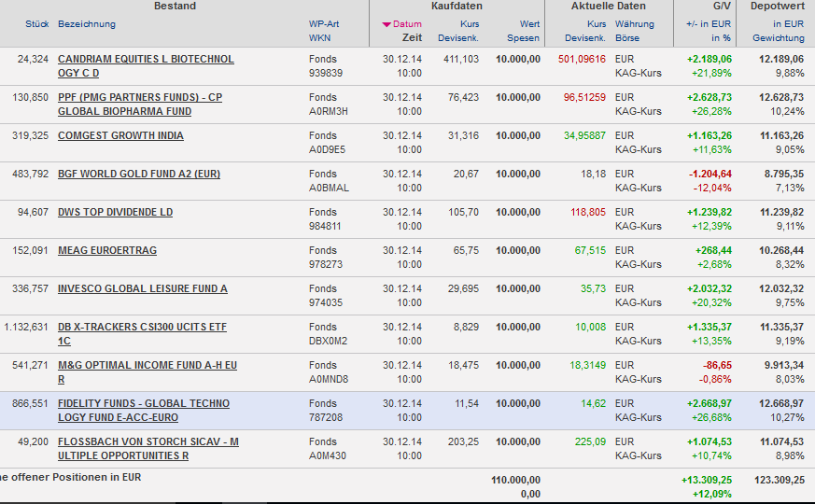Select the depot value 12.189,06
The width and height of the screenshot is (815, 504).
pos(781,59)
